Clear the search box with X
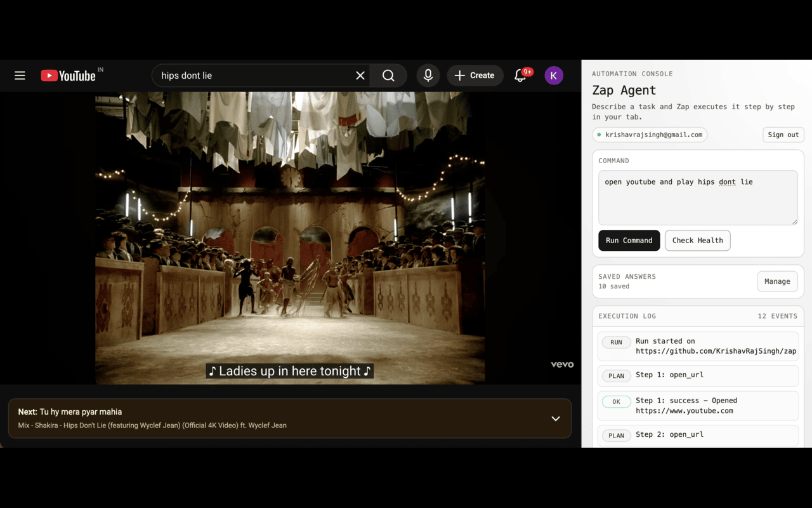 (360, 76)
